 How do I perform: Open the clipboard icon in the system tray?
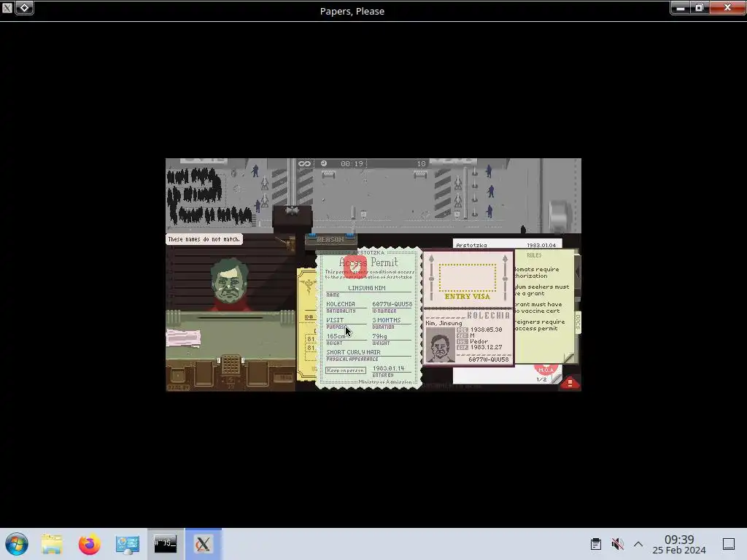point(595,544)
